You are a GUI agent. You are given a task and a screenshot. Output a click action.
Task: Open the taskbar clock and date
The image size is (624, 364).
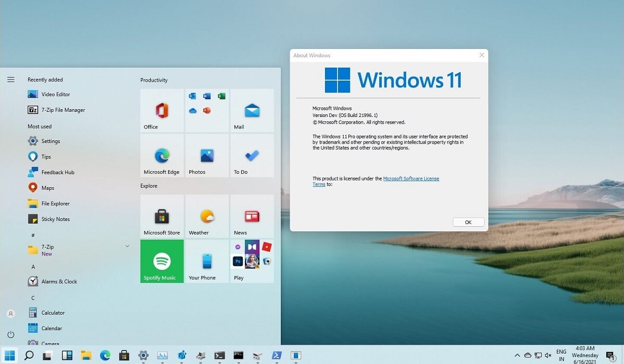(x=586, y=355)
